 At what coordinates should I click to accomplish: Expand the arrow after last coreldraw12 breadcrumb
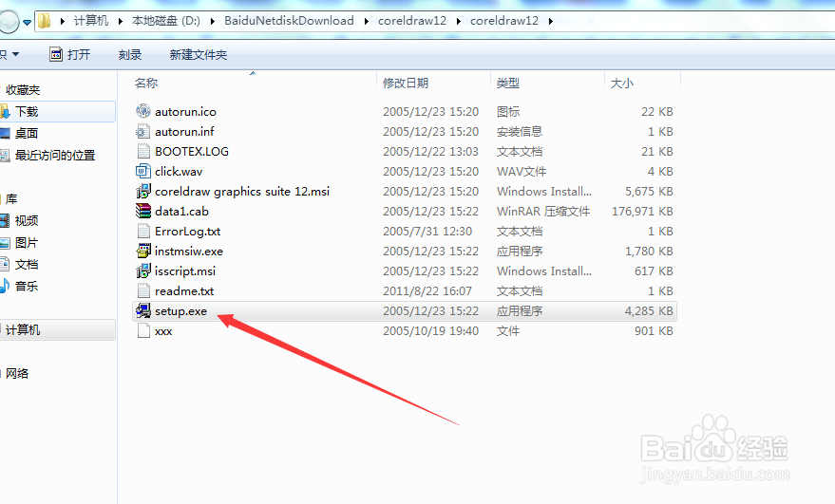551,21
